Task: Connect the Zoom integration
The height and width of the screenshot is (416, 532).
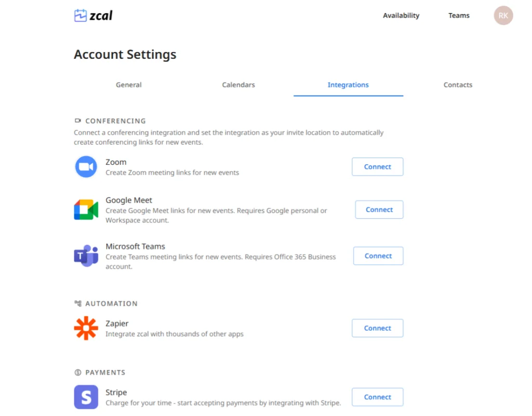Action: coord(377,167)
